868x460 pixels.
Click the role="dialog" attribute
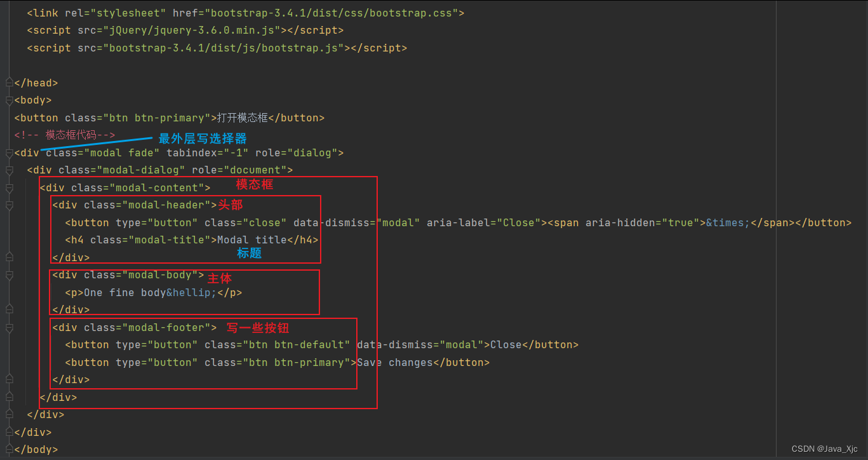tap(297, 153)
